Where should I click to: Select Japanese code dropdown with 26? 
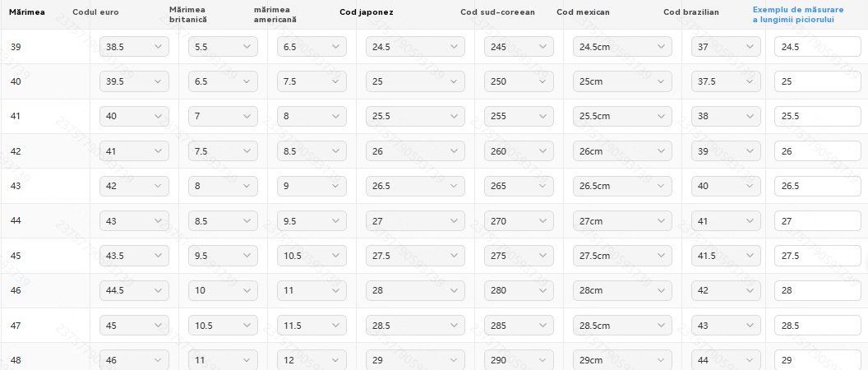tap(415, 151)
